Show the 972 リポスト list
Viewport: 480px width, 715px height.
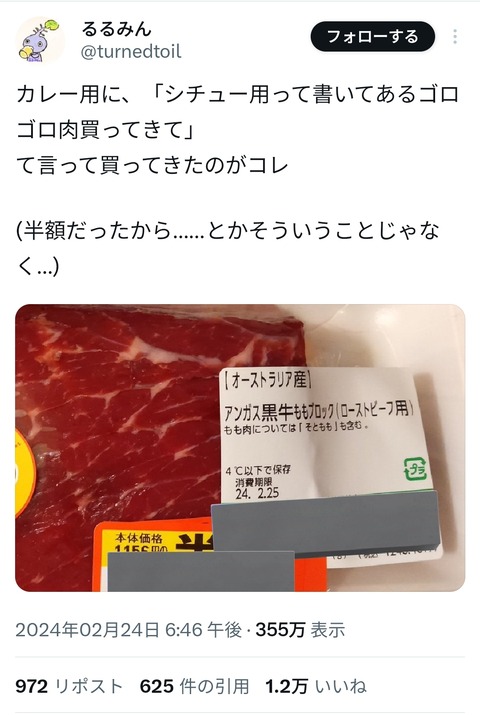click(69, 686)
